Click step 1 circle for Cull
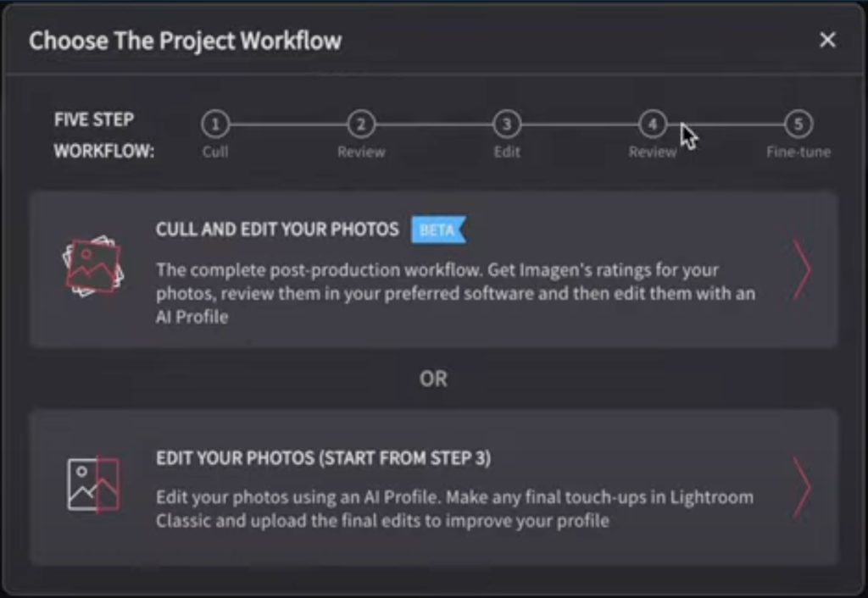Screen dimensions: 868x598 (x=215, y=124)
